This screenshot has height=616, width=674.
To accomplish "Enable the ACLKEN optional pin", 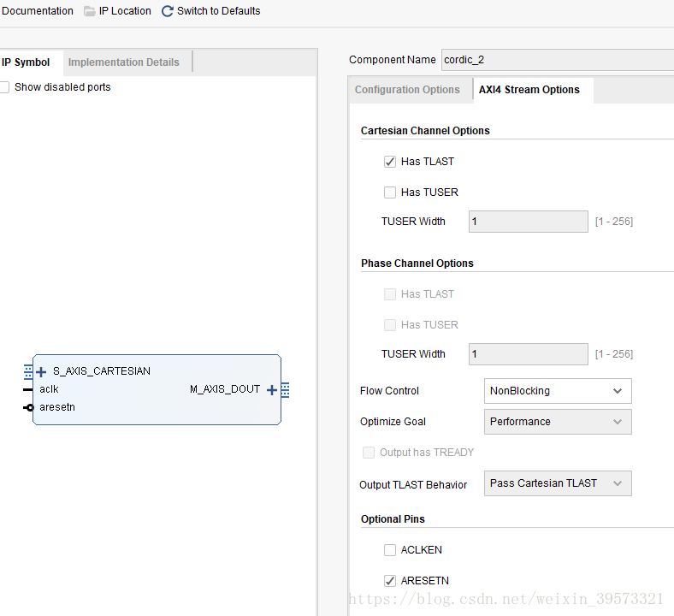I will point(390,550).
